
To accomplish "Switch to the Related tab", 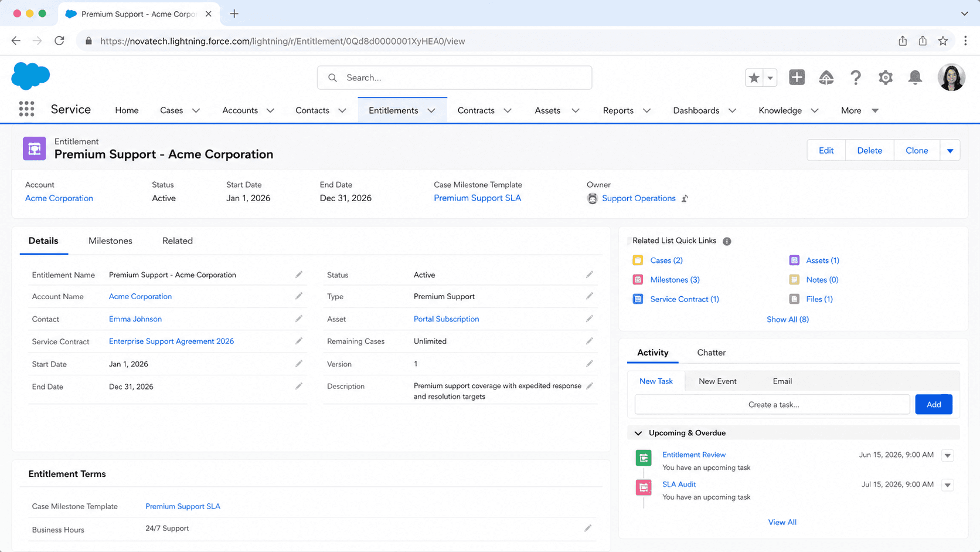I will pyautogui.click(x=178, y=241).
